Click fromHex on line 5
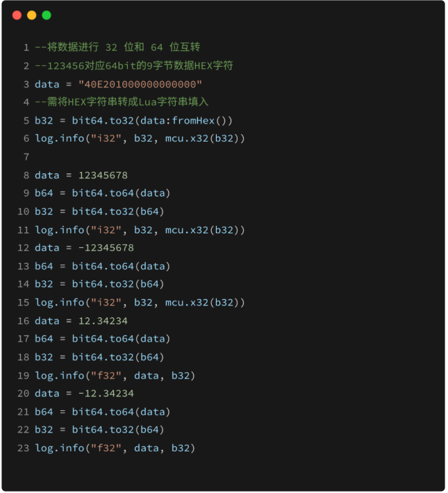 (x=193, y=120)
